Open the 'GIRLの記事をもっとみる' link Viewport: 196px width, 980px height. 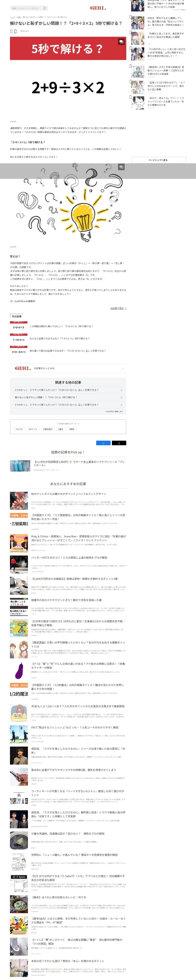(68, 368)
